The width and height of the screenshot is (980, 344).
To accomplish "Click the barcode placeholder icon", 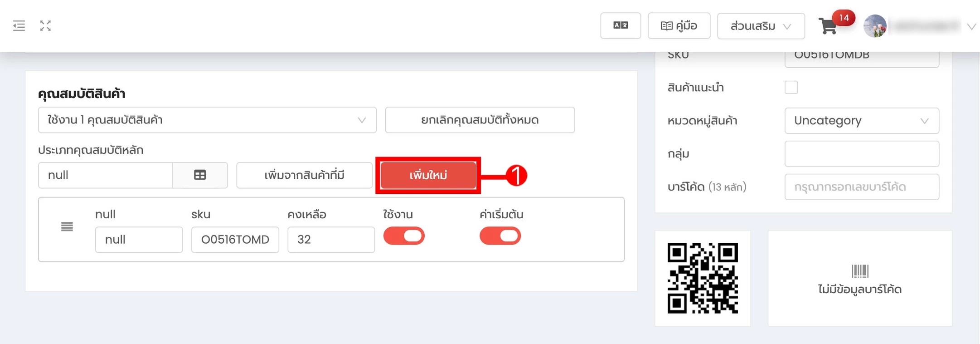I will point(859,271).
